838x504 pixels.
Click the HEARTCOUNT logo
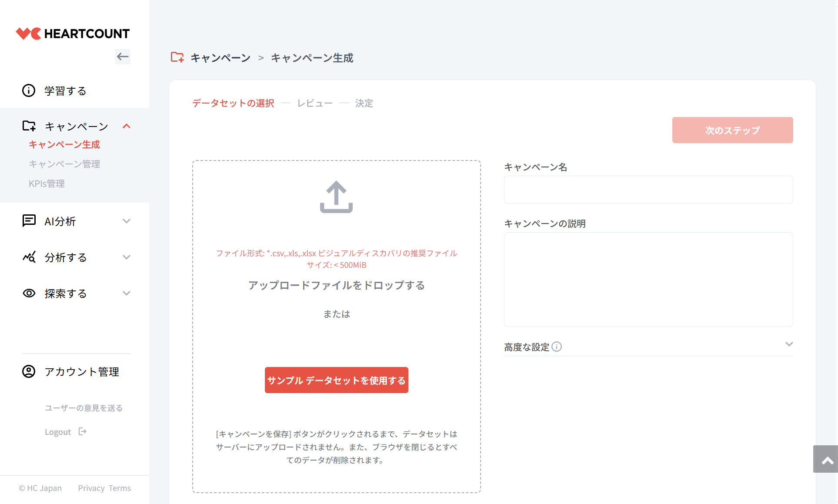[73, 33]
